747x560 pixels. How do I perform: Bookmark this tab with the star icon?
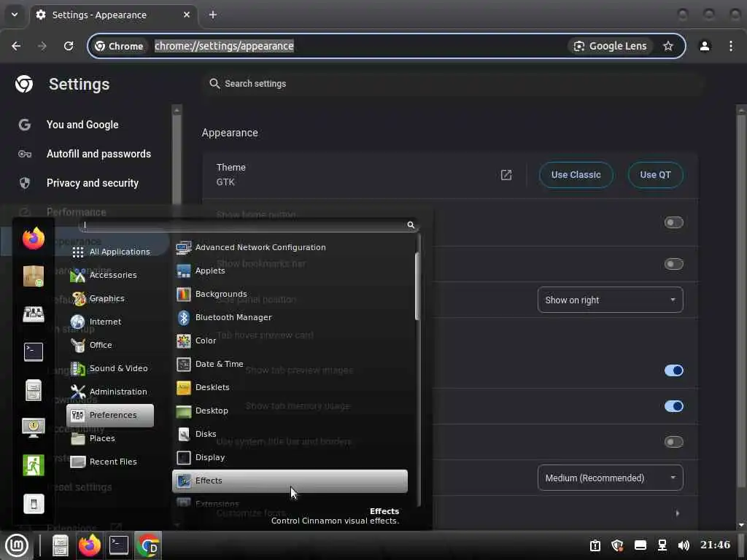pos(668,46)
